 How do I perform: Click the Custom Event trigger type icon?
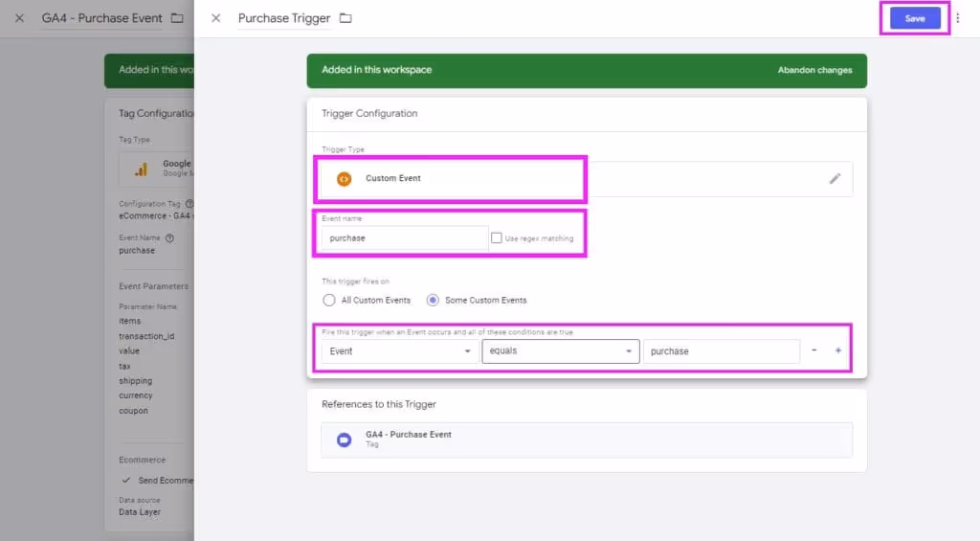[x=344, y=179]
